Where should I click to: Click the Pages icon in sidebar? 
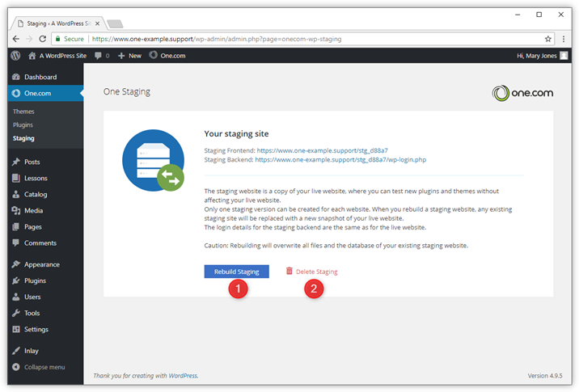[x=16, y=226]
